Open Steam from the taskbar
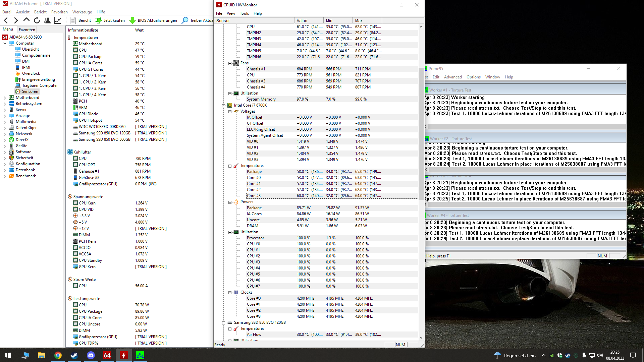 pos(74,355)
